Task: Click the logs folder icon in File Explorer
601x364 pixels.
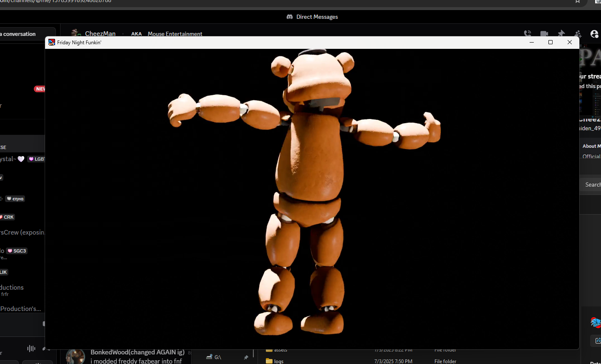Action: coord(269,361)
